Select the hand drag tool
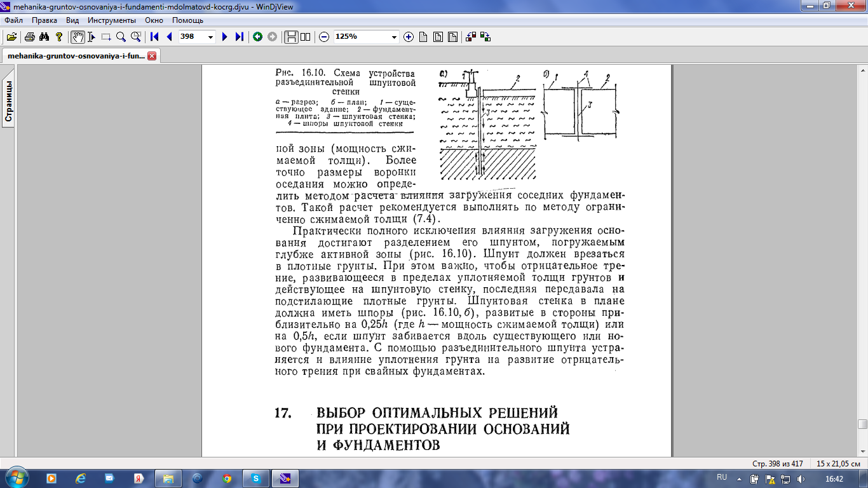868x488 pixels. click(x=78, y=37)
